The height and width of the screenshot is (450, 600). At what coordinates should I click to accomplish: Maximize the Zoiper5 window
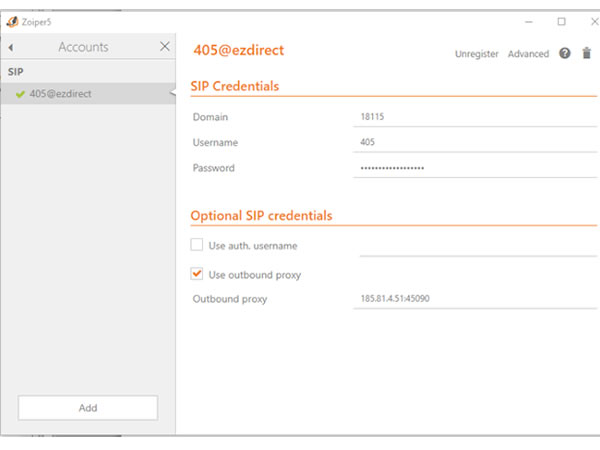point(561,22)
